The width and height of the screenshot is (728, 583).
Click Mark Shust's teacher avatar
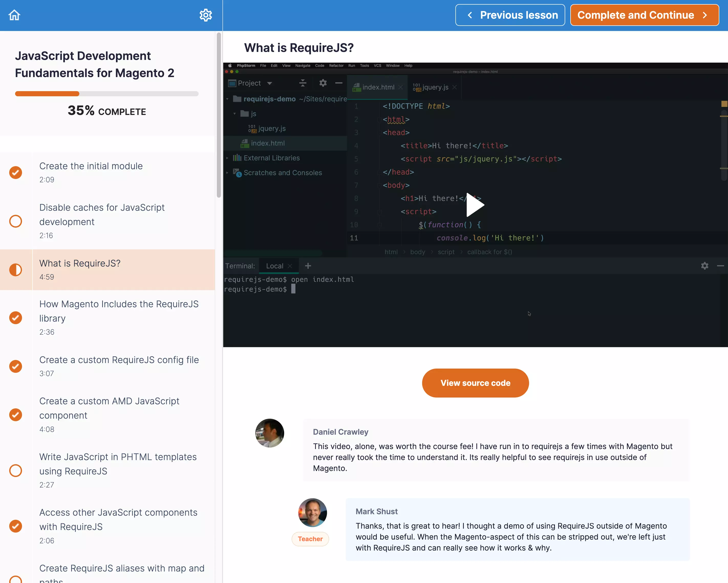click(312, 512)
